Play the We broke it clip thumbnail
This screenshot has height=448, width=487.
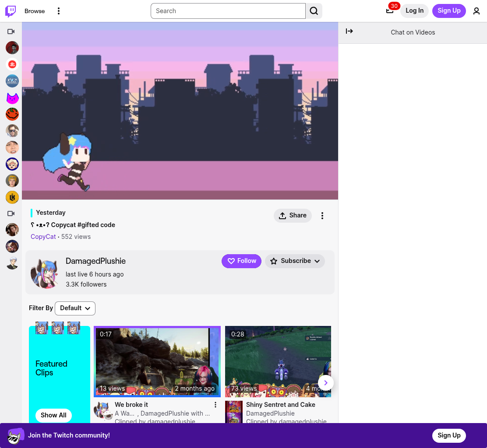pos(157,362)
